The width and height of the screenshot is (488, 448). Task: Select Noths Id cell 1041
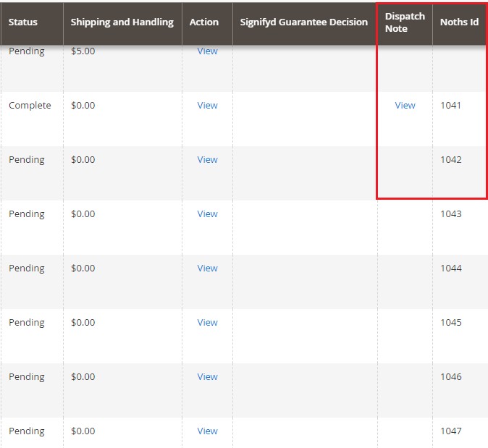tap(450, 106)
